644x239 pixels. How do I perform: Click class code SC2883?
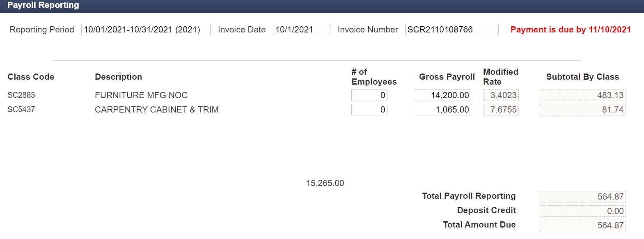(21, 95)
